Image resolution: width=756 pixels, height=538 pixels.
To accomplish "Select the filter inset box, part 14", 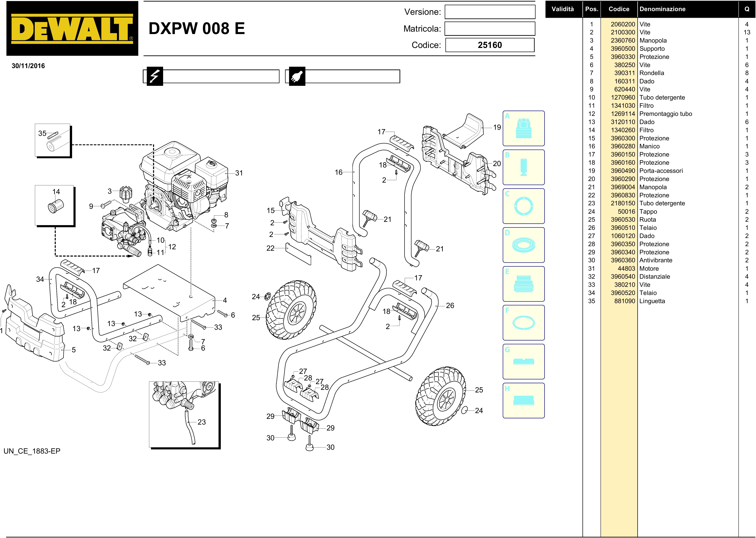I will (55, 206).
